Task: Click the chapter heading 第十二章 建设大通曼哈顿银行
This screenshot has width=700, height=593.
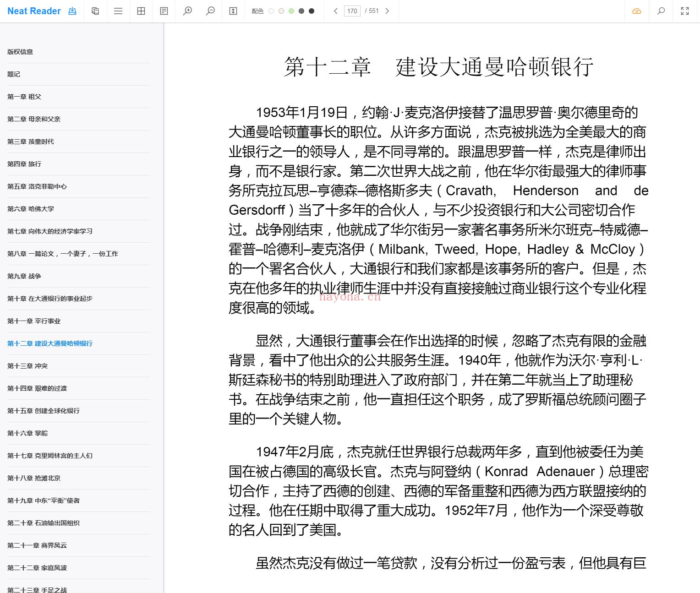Action: pyautogui.click(x=439, y=67)
